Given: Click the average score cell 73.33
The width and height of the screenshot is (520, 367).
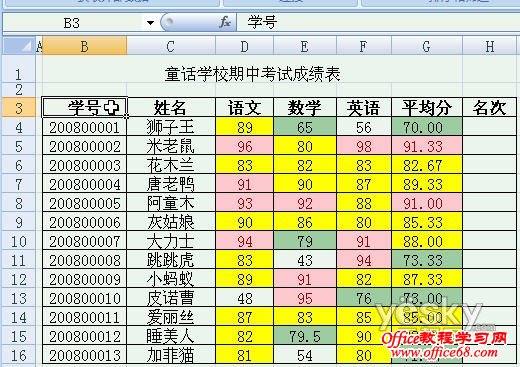Looking at the screenshot, I should (x=427, y=260).
